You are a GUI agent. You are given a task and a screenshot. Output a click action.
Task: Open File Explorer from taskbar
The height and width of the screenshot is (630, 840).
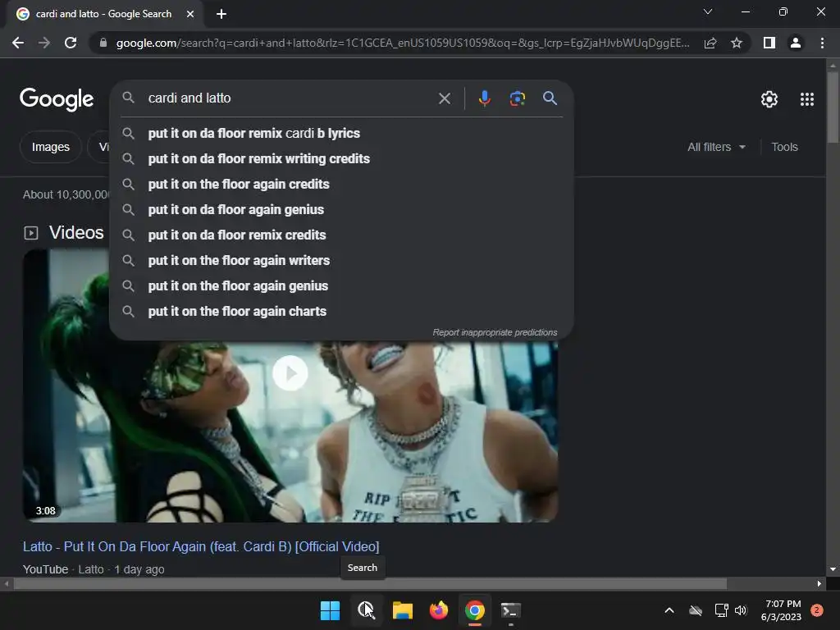402,610
